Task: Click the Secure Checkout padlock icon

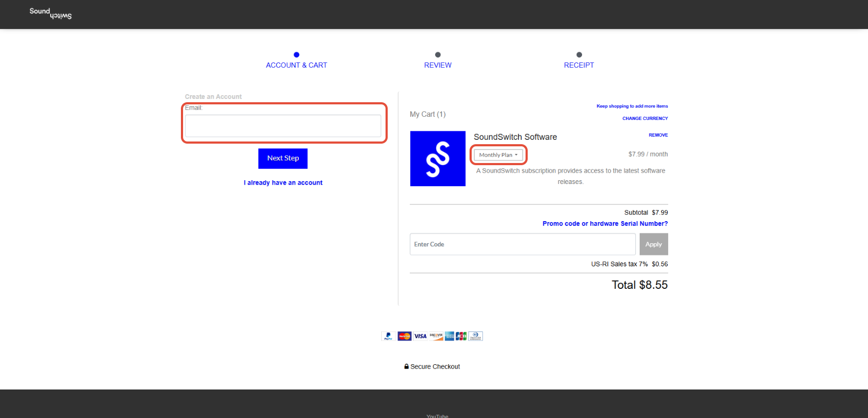Action: 407,366
